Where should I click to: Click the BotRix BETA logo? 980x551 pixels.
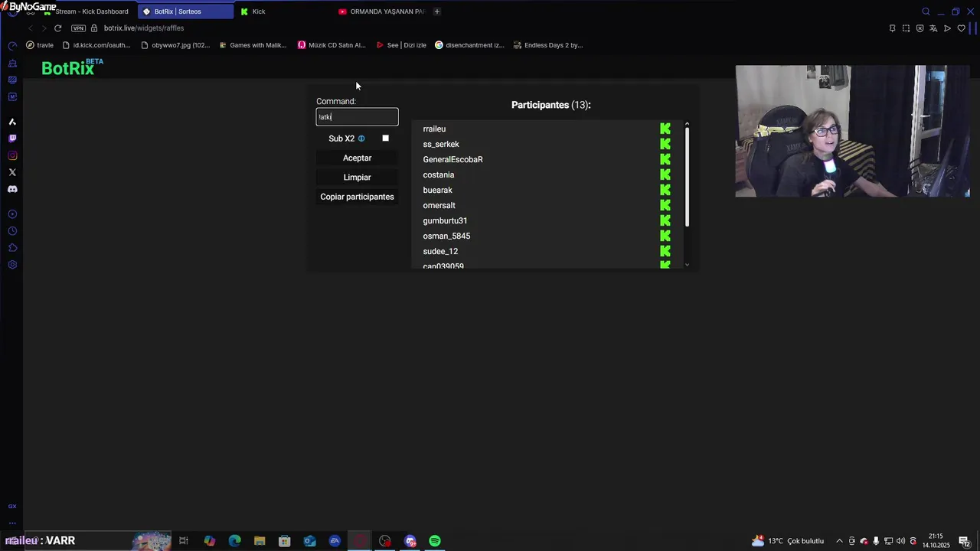[72, 67]
